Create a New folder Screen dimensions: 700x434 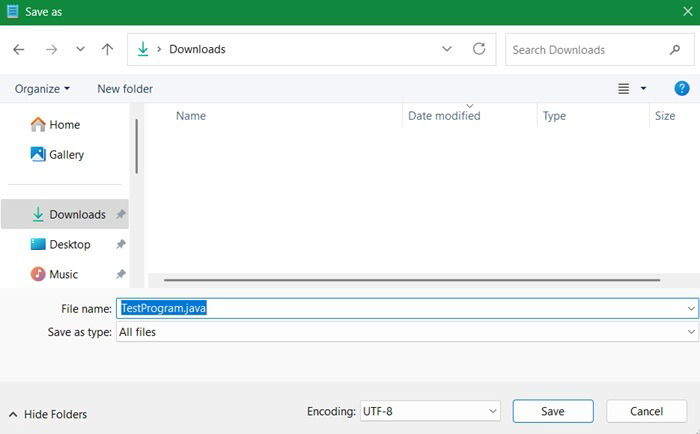(x=125, y=88)
